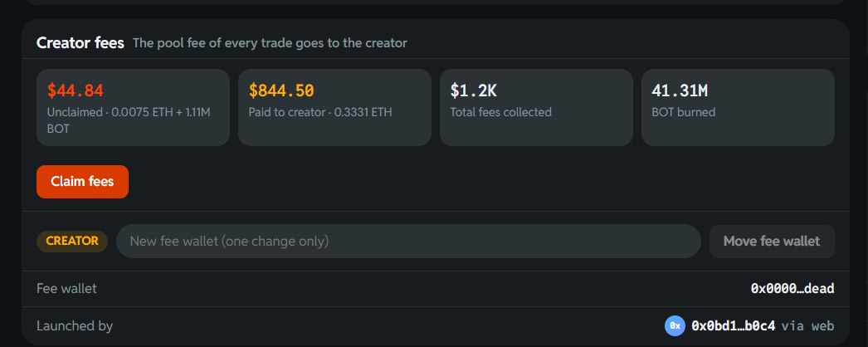Viewport: 868px width, 347px height.
Task: Click the "BOT burned" label
Action: pyautogui.click(x=684, y=112)
